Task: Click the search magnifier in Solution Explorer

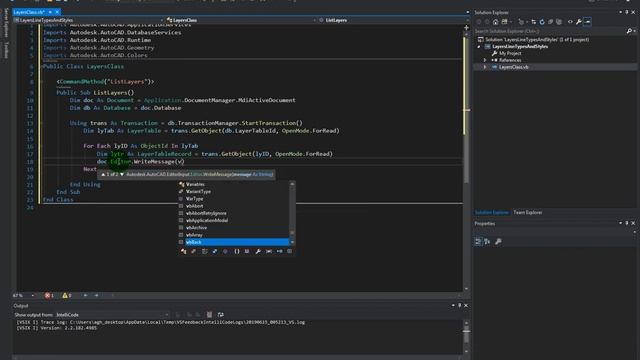Action: 629,31
